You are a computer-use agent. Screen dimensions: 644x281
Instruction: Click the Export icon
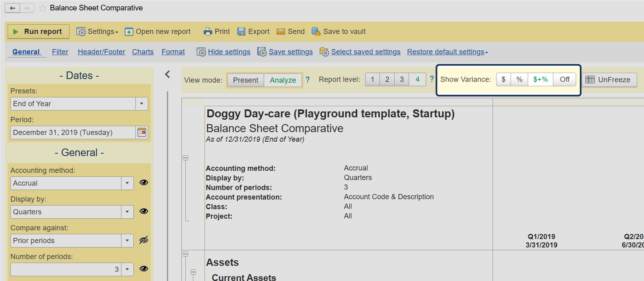pyautogui.click(x=241, y=32)
